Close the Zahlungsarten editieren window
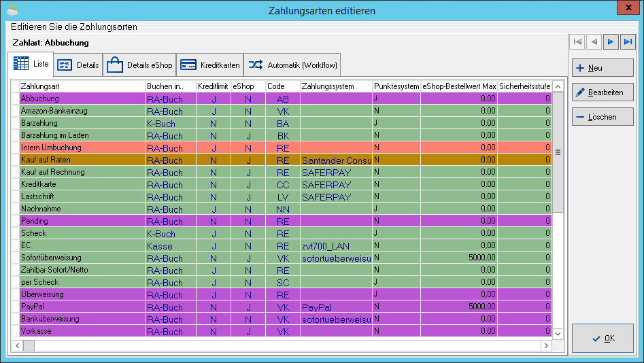 [x=628, y=7]
